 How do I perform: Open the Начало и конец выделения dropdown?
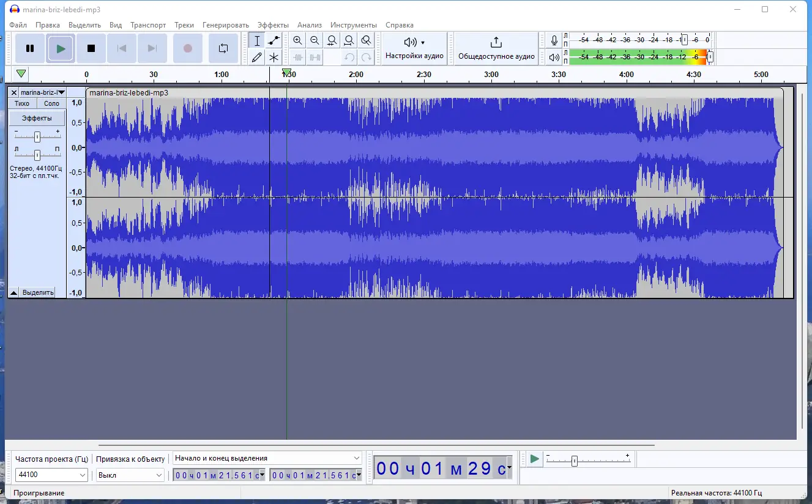(267, 458)
